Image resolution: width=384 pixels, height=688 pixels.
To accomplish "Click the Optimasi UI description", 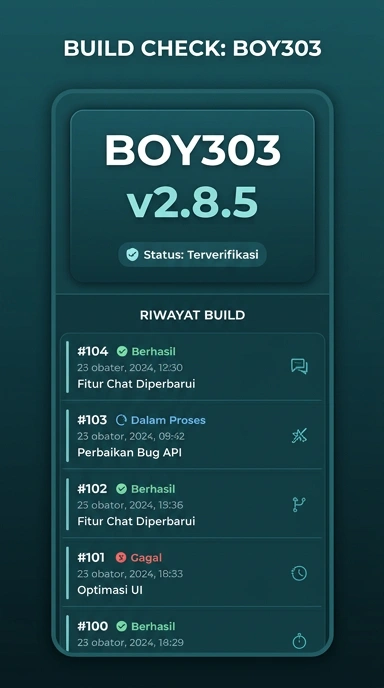I will click(110, 590).
